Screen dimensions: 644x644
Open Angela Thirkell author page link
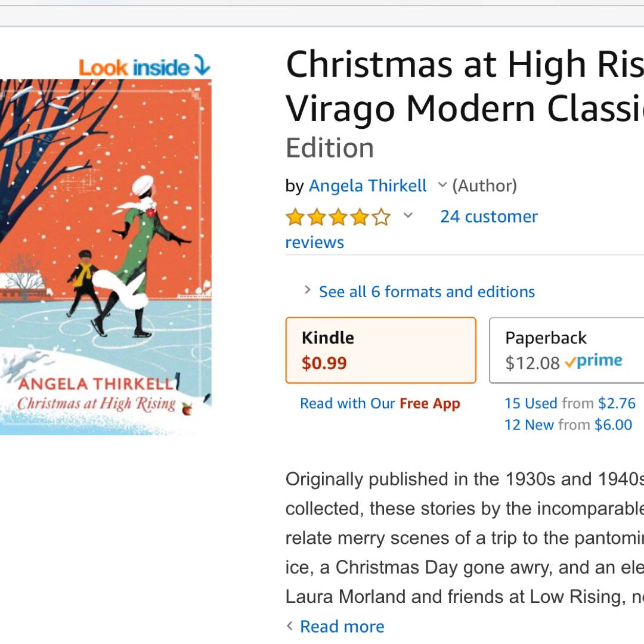click(x=367, y=186)
